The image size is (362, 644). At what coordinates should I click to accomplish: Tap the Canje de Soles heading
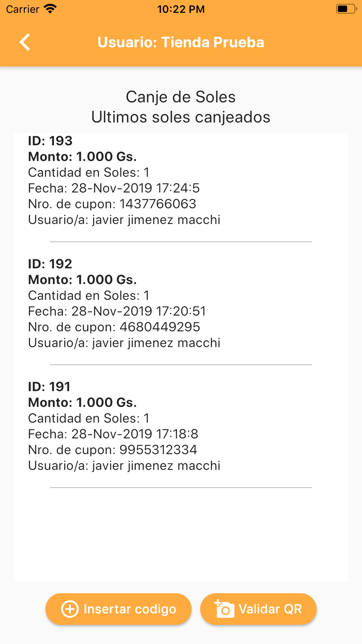pos(181,97)
